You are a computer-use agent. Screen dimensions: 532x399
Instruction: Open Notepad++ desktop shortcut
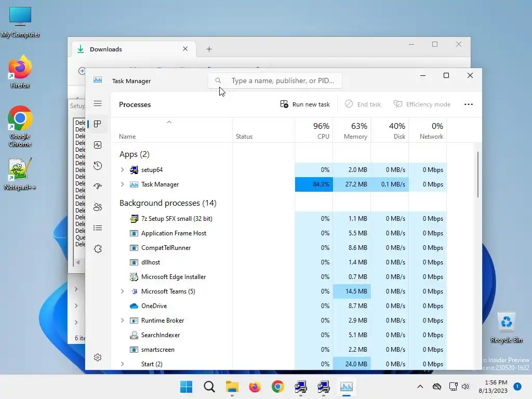(20, 175)
